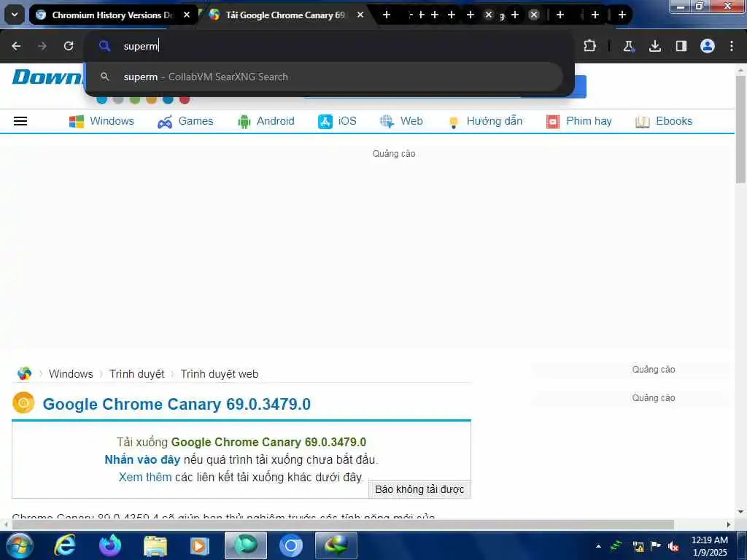Click the Hướng dẫn lightbulb icon
This screenshot has width=747, height=560.
click(454, 122)
